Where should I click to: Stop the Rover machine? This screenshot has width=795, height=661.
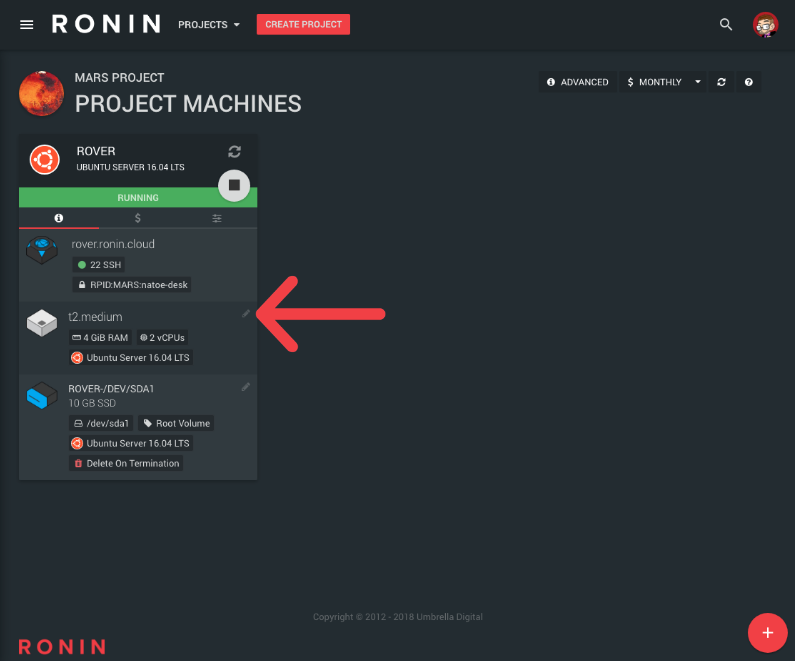click(234, 186)
